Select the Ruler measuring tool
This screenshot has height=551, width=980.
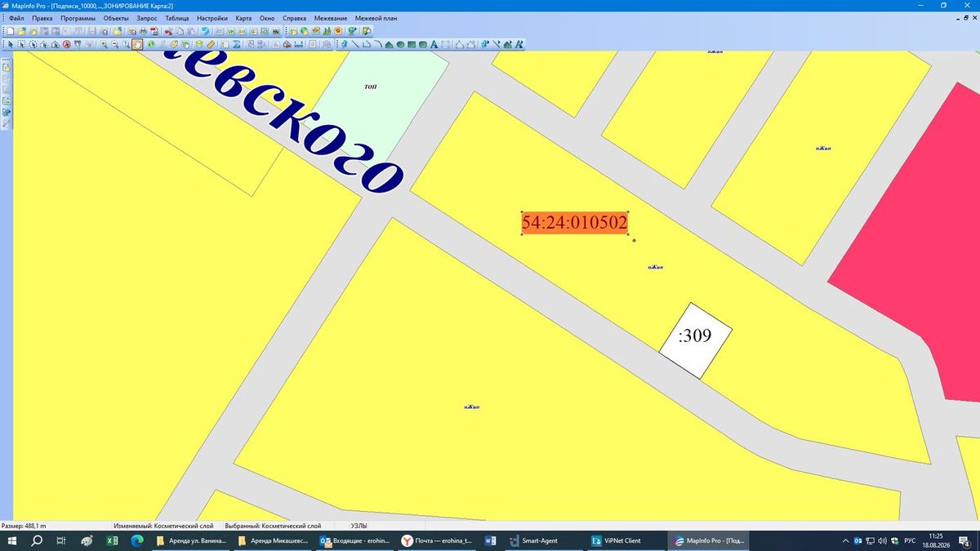point(211,44)
